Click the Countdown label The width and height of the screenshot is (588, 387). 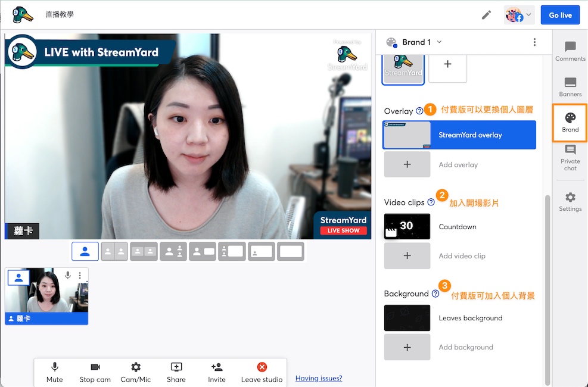[x=457, y=227]
